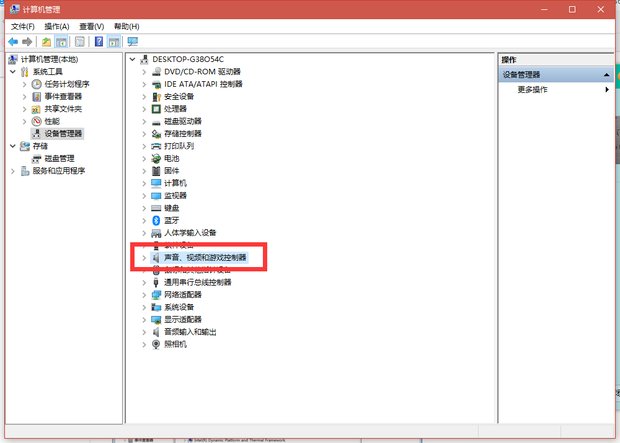Select 磁盘管理 in the left tree
This screenshot has width=620, height=443.
59,158
